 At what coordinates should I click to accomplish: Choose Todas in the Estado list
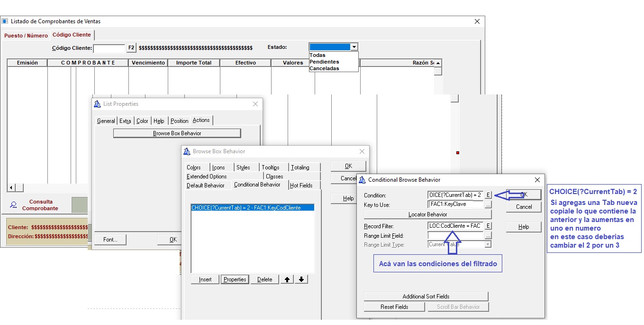(x=317, y=55)
